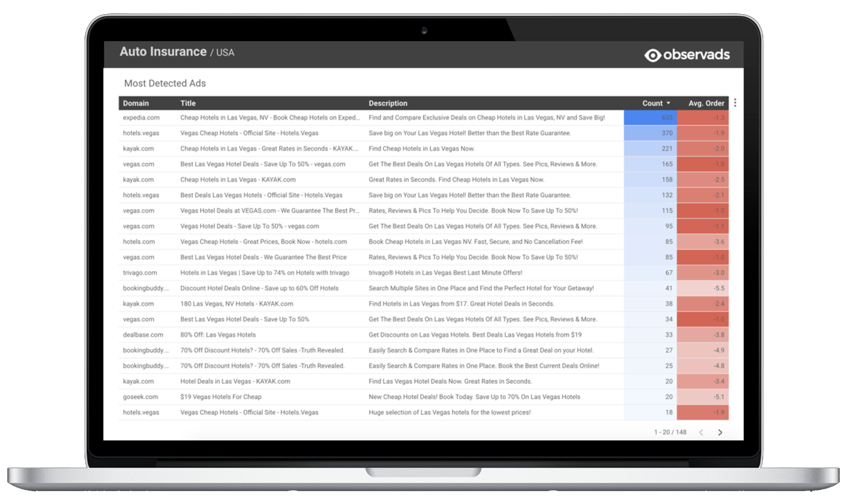847x504 pixels.
Task: Click description 'Find Las Vegas Hotel Deals Now.'
Action: click(x=450, y=381)
